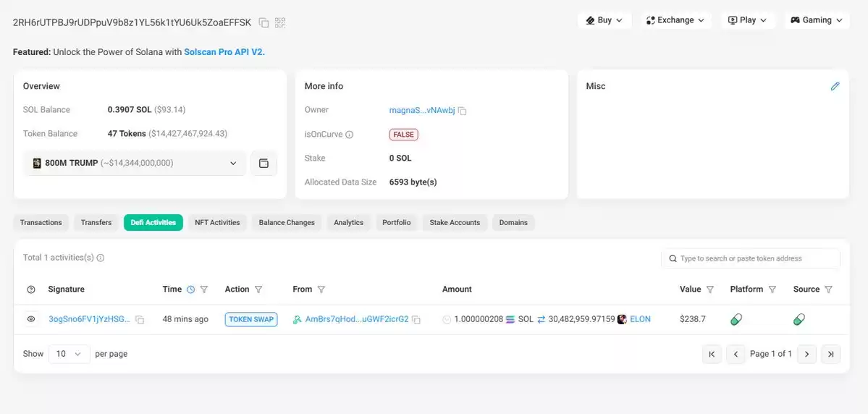Switch to Transfers tab
The height and width of the screenshot is (414, 868).
[96, 222]
